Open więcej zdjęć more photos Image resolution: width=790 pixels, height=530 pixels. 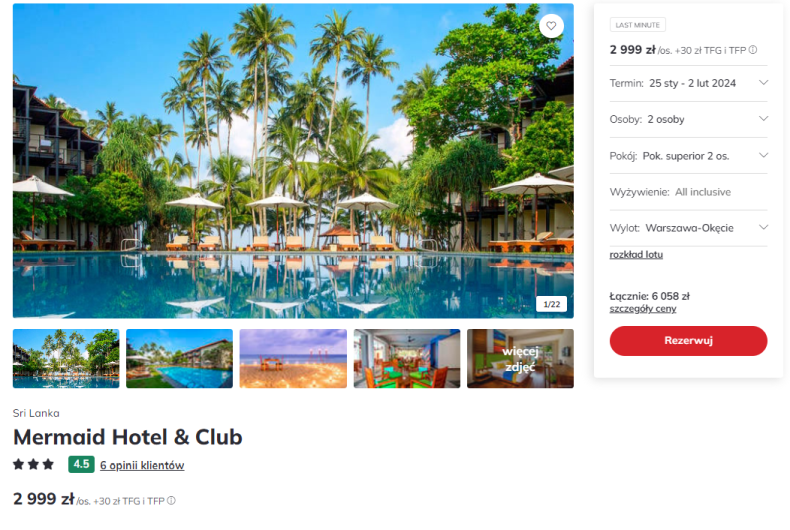tap(520, 359)
